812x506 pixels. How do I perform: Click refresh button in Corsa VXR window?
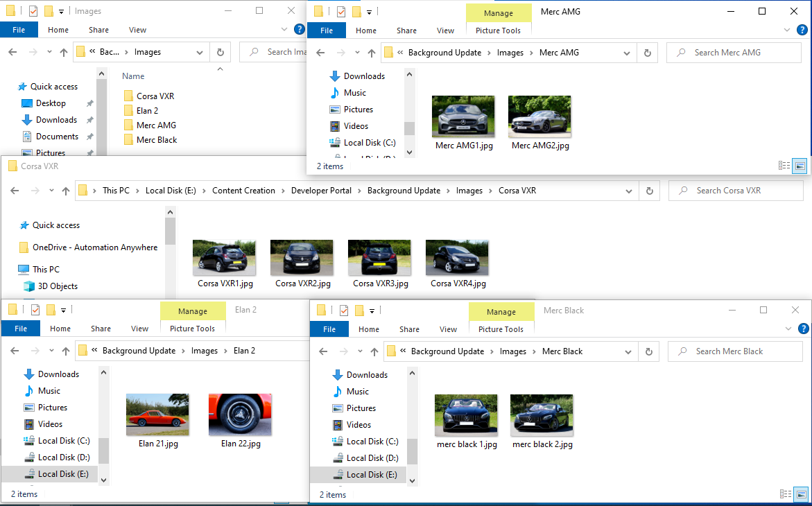650,191
